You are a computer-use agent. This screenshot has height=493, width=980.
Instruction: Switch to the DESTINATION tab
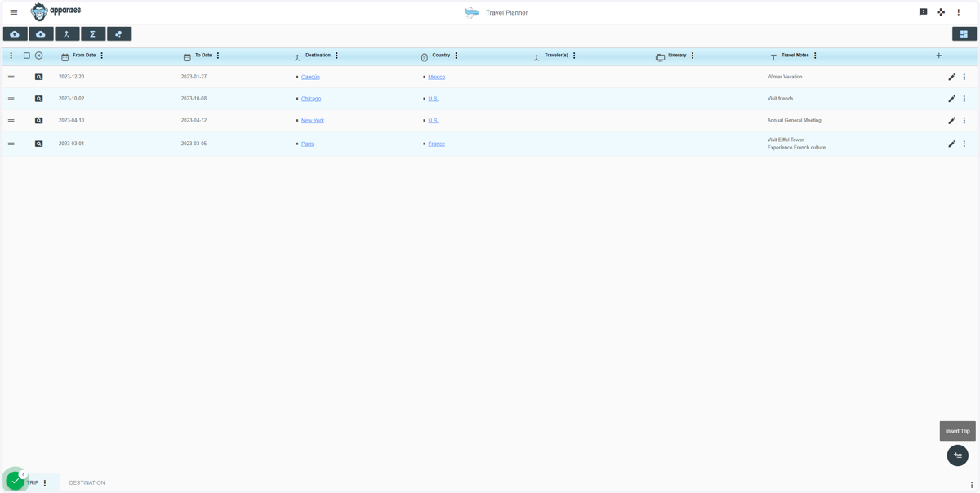tap(87, 483)
